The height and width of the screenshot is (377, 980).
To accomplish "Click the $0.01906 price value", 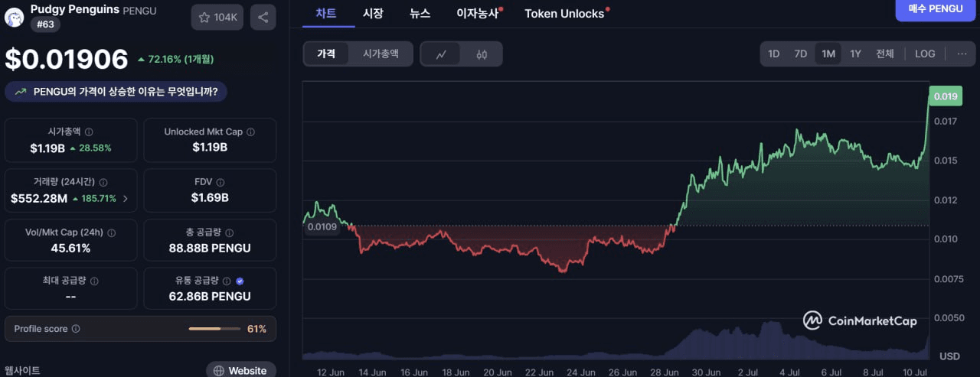I will coord(67,60).
